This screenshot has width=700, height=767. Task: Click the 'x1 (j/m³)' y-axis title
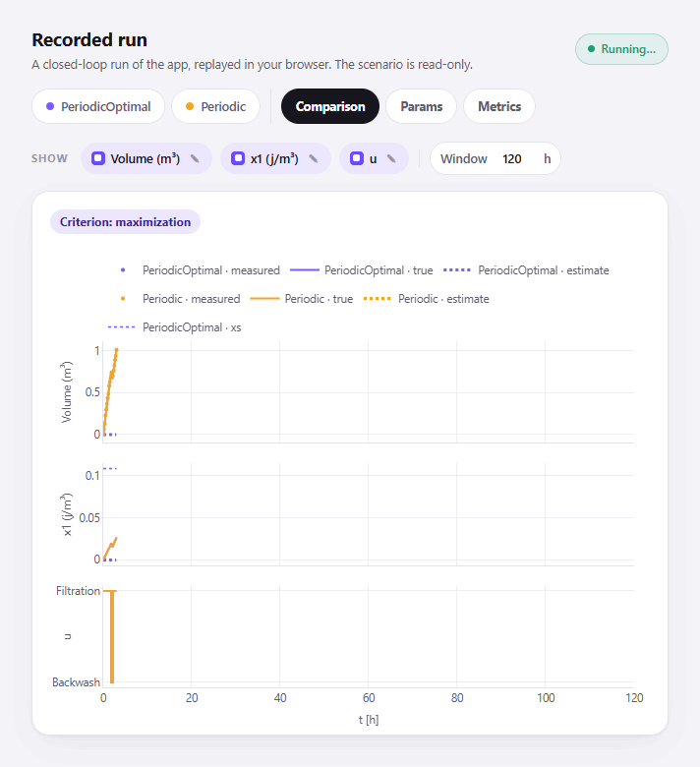(x=67, y=514)
